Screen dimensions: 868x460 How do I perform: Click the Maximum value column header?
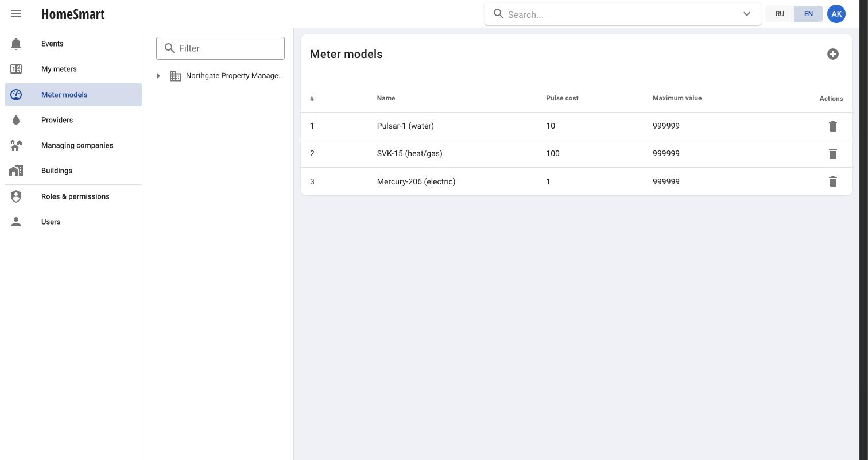tap(677, 98)
